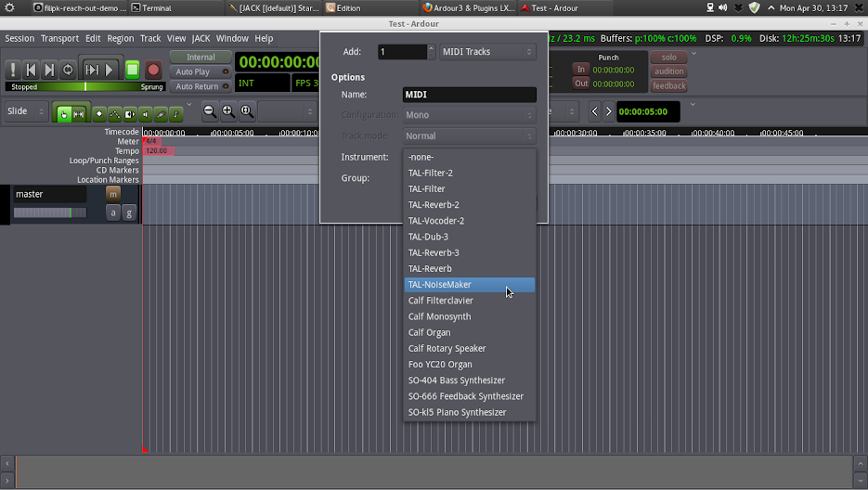Increment the Add track count stepper
Image resolution: width=868 pixels, height=490 pixels.
click(431, 47)
